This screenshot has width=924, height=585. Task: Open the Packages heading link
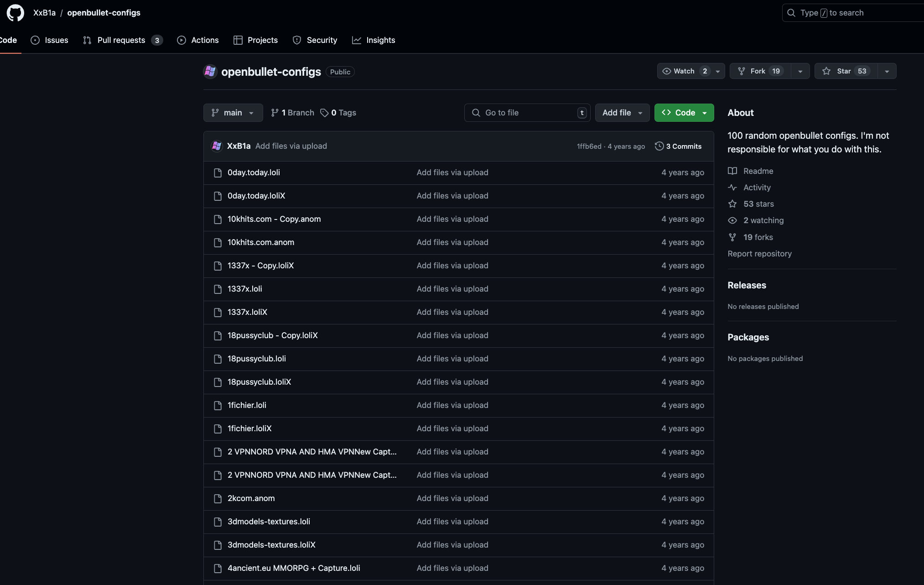(748, 337)
